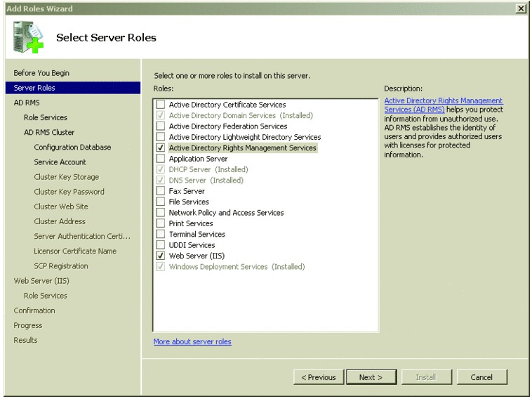Select 'Active Directory Lightweight Directory Services' role text
The width and height of the screenshot is (532, 399).
coord(245,137)
